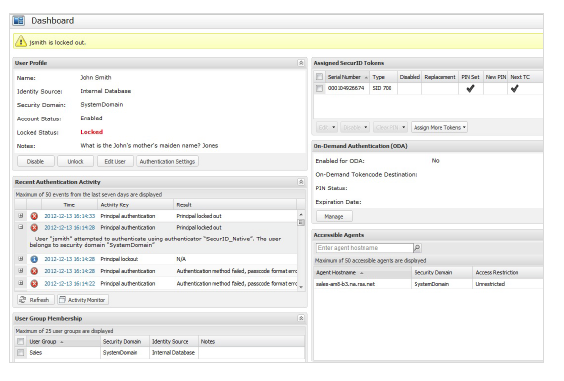Collapse the expanded 16:14:28 locked out row
Viewport: 564px width, 381px height.
21,227
